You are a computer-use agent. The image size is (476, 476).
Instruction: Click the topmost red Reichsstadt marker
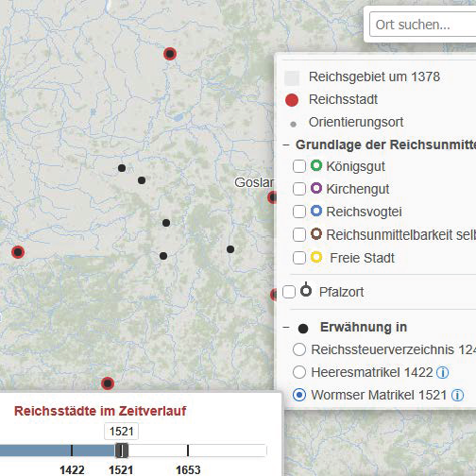170,54
